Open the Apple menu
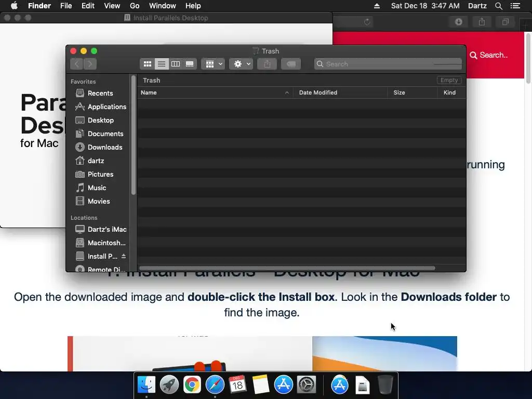The height and width of the screenshot is (399, 532). tap(14, 6)
